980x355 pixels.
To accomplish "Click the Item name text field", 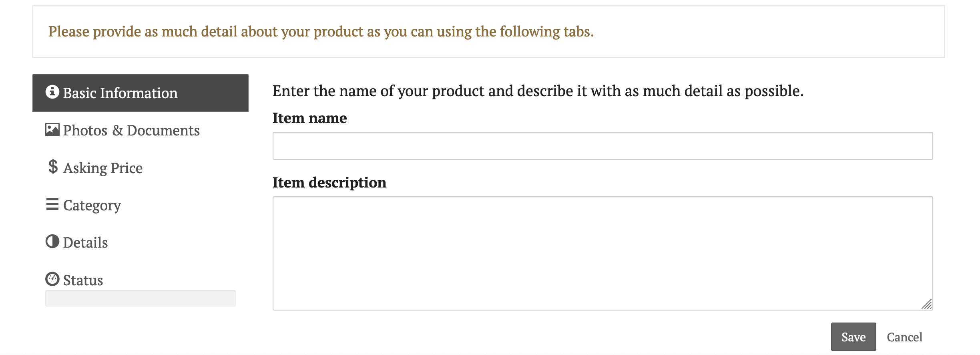I will [x=603, y=146].
